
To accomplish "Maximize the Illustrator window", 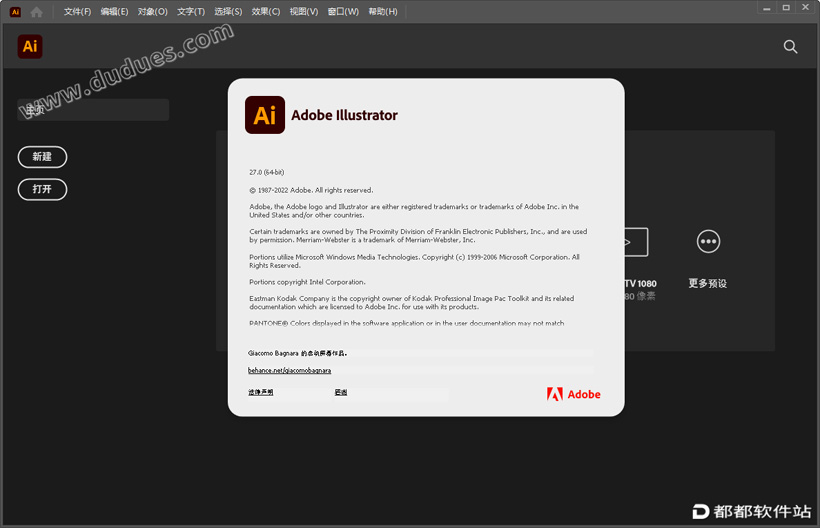I will (786, 8).
